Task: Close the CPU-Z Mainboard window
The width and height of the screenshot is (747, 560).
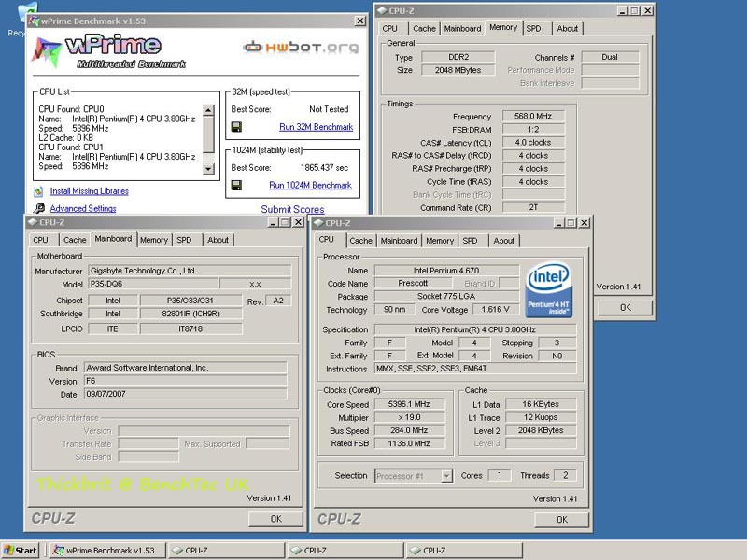Action: pos(298,222)
